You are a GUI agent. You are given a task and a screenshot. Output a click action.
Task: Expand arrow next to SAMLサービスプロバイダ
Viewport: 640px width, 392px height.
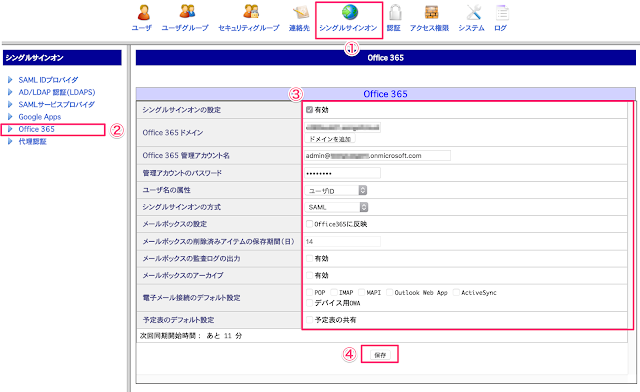point(10,104)
